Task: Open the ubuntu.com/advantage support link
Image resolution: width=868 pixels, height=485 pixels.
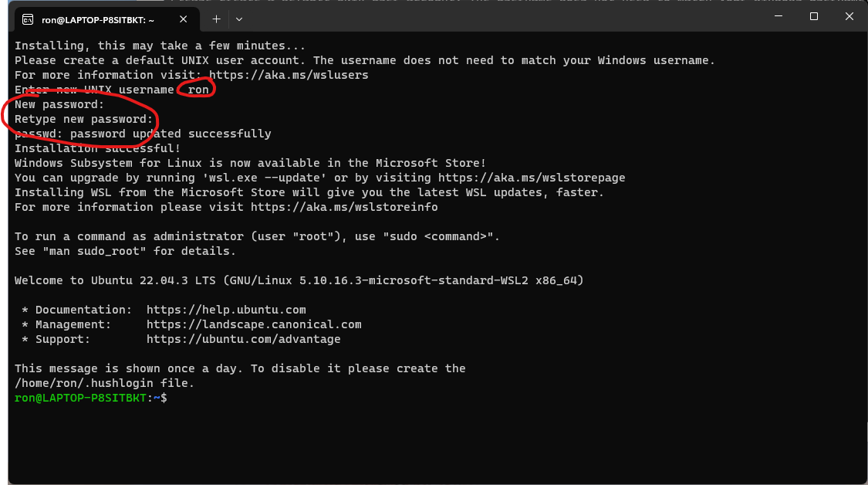Action: pos(243,339)
